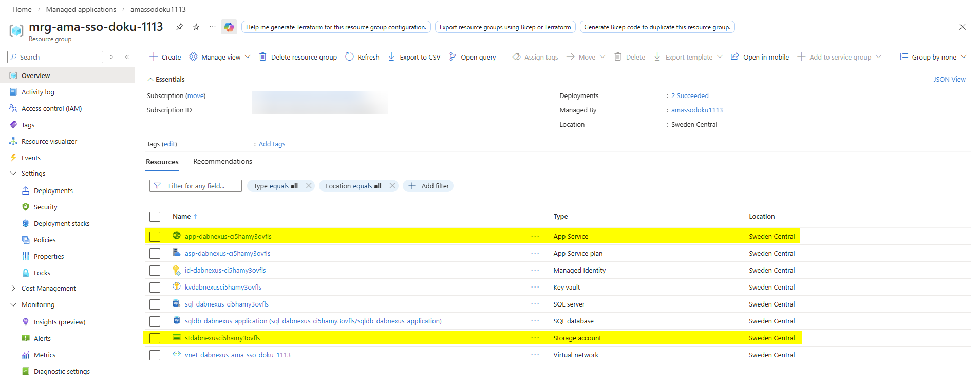Switch to the Recommendations tab
980x383 pixels.
click(x=222, y=162)
